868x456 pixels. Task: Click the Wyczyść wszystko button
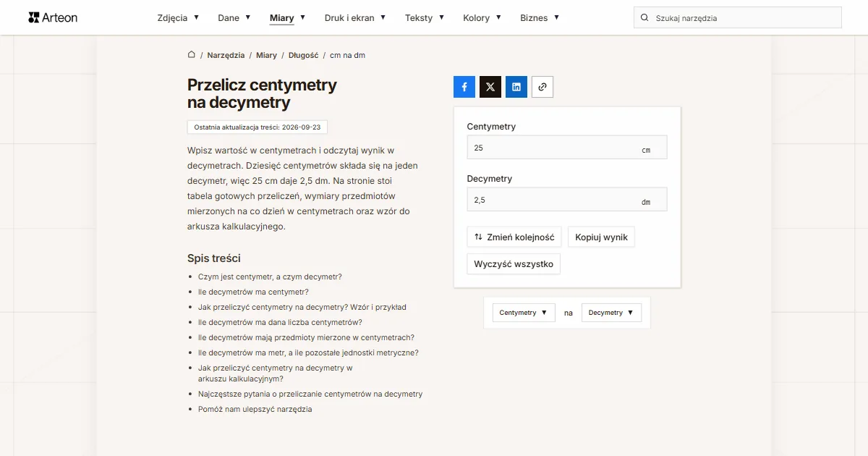(514, 264)
